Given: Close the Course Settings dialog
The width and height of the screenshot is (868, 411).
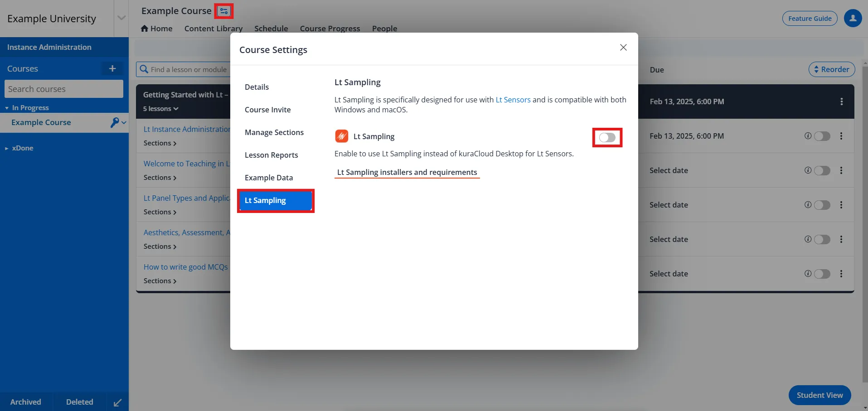Looking at the screenshot, I should pyautogui.click(x=623, y=48).
